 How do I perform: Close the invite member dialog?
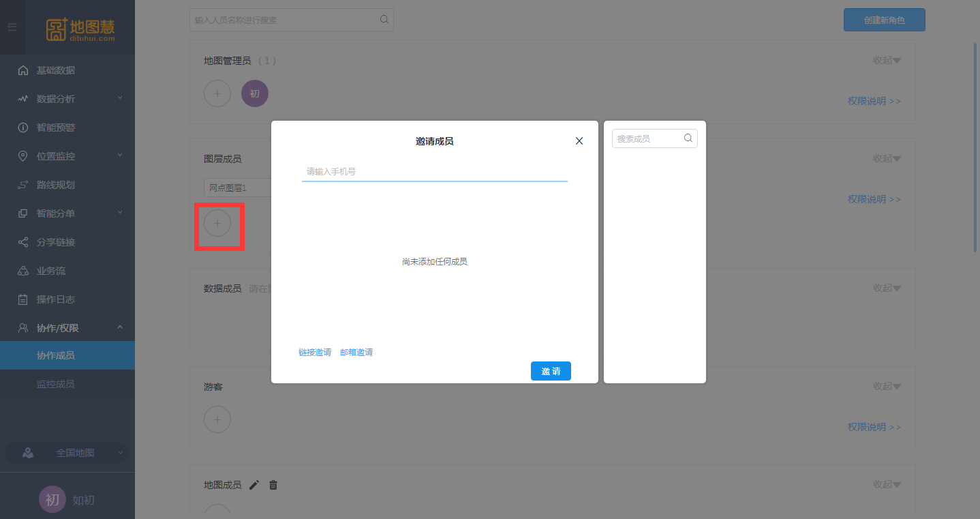point(579,141)
